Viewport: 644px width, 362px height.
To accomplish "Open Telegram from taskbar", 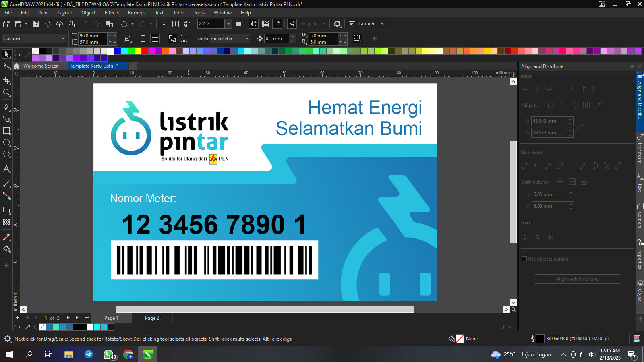I will click(x=88, y=354).
